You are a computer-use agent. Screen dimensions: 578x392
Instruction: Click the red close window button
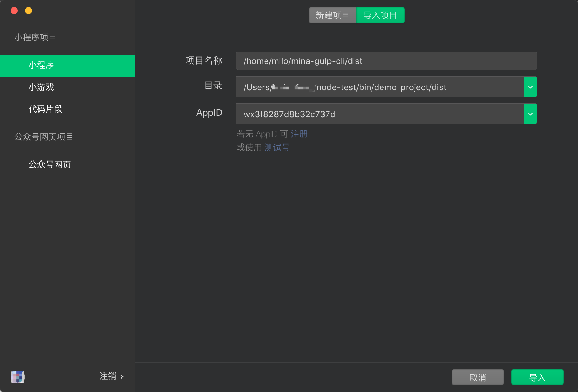15,11
